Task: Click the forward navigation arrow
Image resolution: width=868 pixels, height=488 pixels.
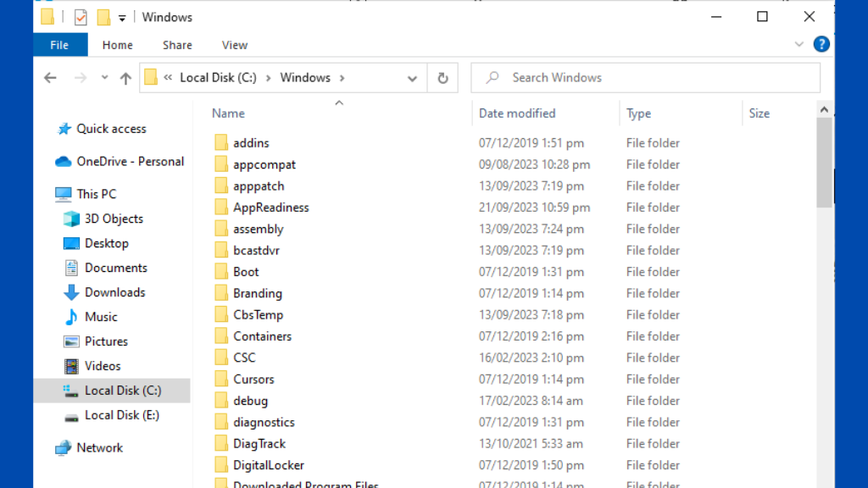Action: click(81, 78)
